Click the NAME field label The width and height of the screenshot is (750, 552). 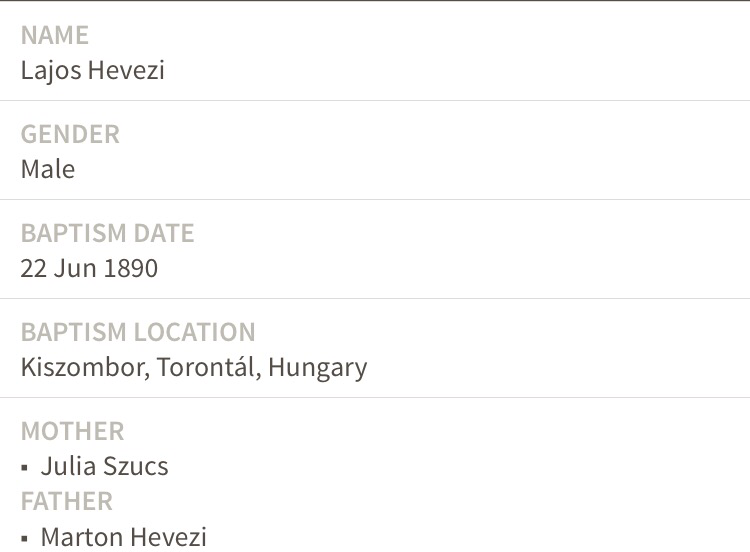tap(55, 35)
